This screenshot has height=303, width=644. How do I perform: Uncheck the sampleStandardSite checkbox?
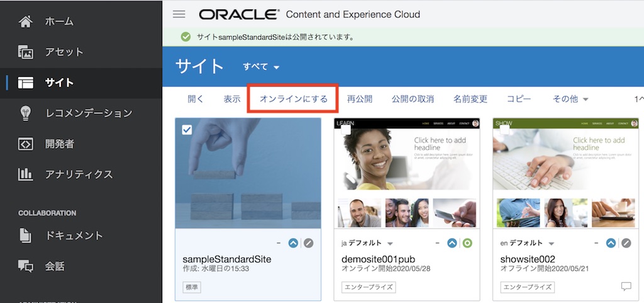[187, 130]
